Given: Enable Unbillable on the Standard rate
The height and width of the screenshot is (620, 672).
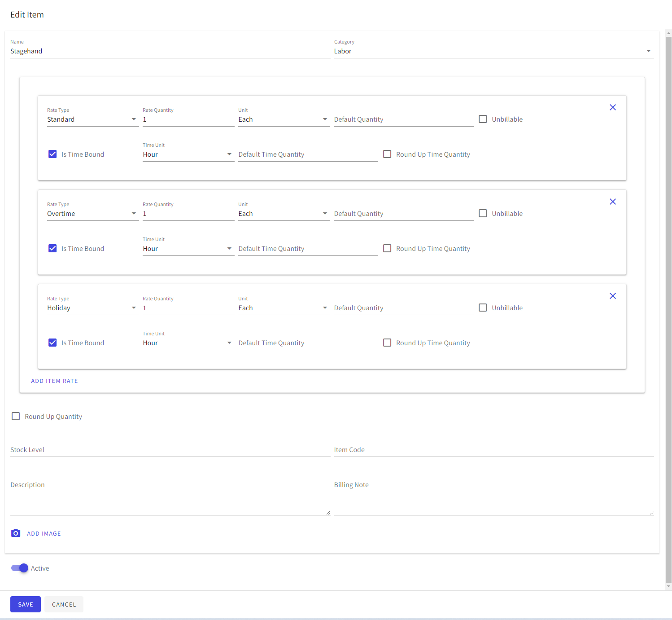Looking at the screenshot, I should point(483,119).
